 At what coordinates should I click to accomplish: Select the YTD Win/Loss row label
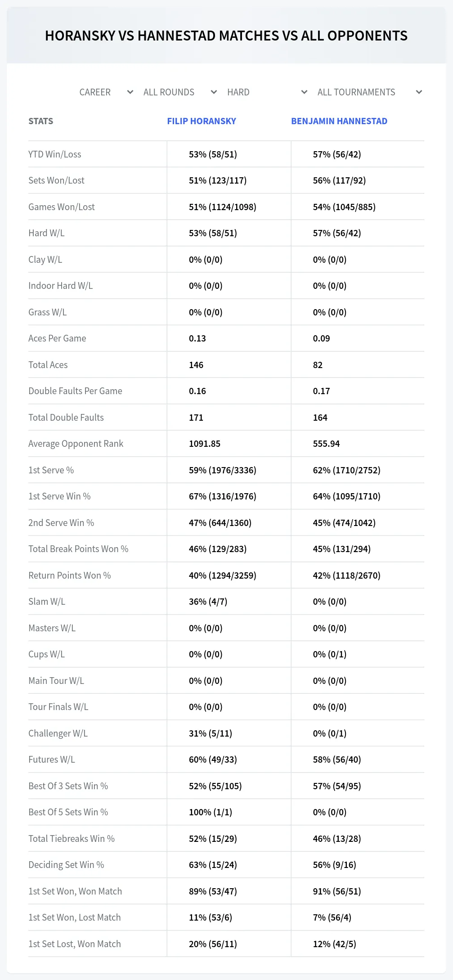[x=55, y=154]
